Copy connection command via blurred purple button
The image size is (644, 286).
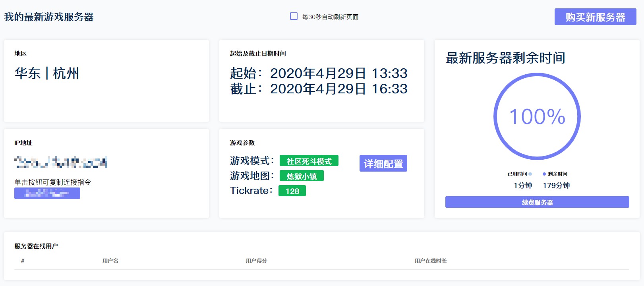[47, 193]
